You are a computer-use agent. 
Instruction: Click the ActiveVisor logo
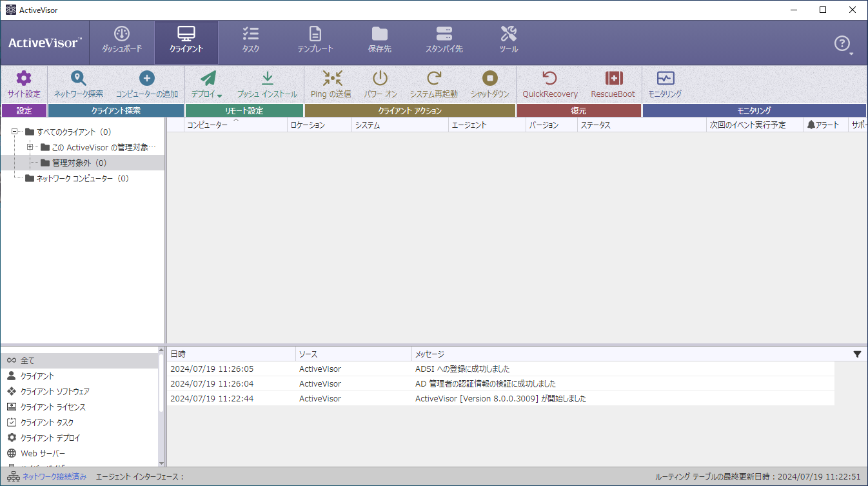(x=45, y=43)
